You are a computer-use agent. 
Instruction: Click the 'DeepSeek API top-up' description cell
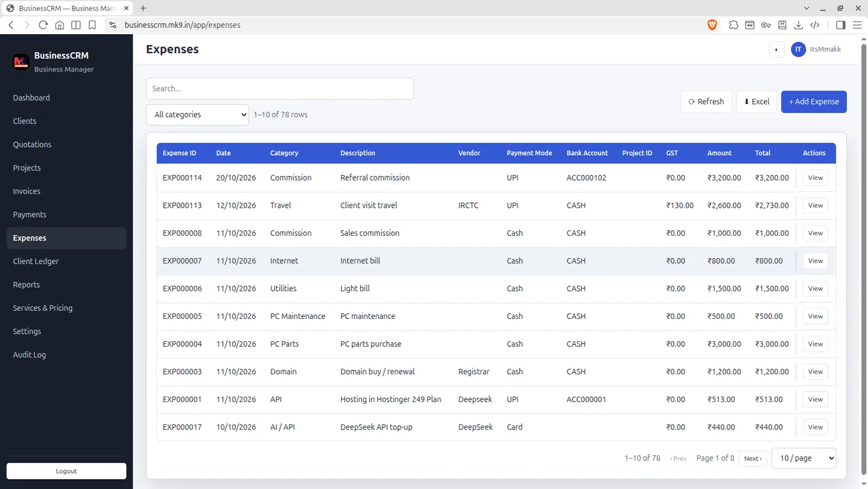coord(376,427)
